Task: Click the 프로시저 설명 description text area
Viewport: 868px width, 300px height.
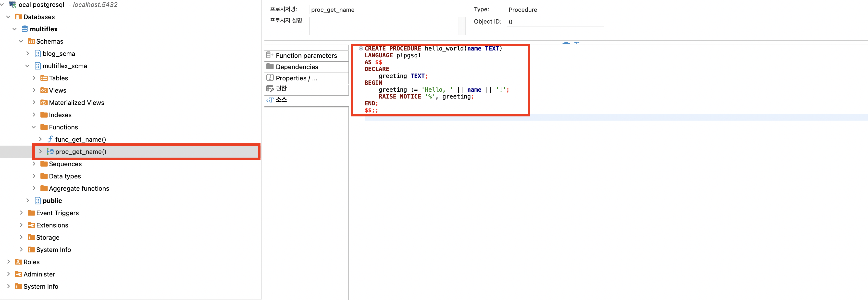Action: click(x=384, y=26)
